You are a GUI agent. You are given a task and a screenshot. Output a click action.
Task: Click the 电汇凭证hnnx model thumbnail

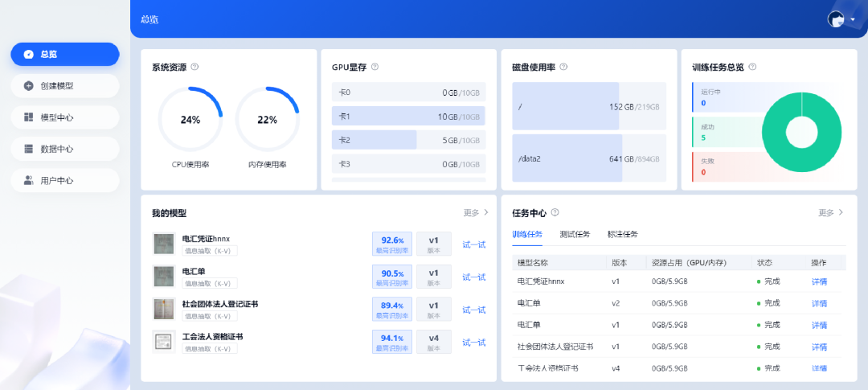[164, 244]
